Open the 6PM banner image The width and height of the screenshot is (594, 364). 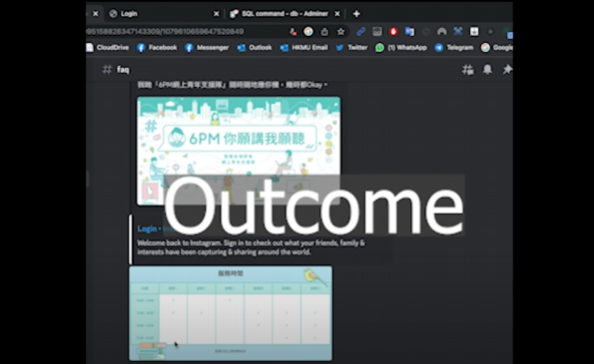pos(239,151)
